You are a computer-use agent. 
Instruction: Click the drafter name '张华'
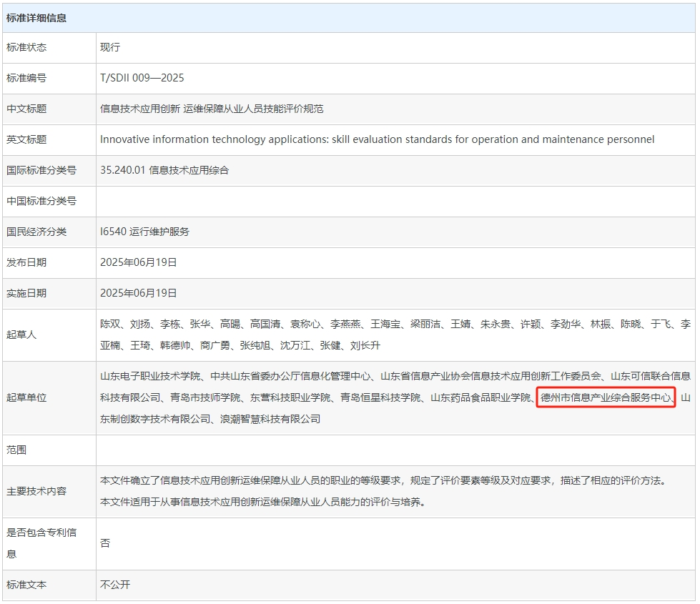coord(200,324)
